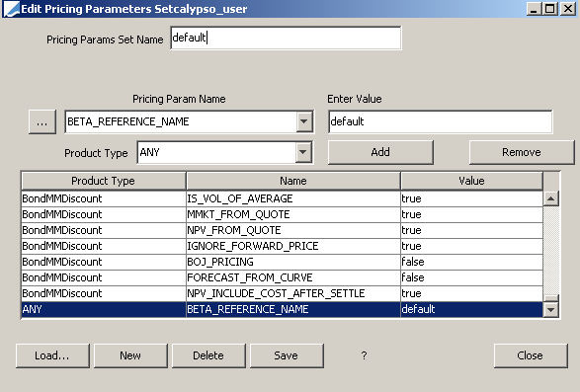Minimize the Edit Pricing Parameters window

click(534, 9)
